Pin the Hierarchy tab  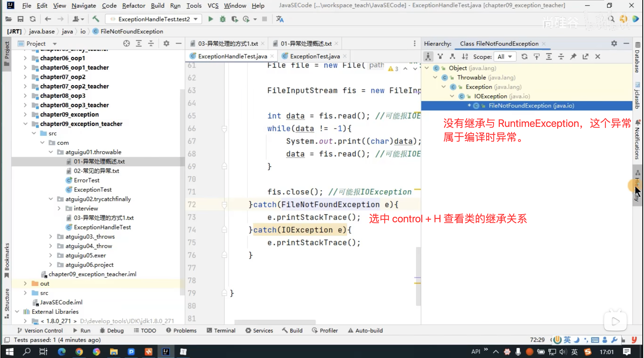click(573, 57)
